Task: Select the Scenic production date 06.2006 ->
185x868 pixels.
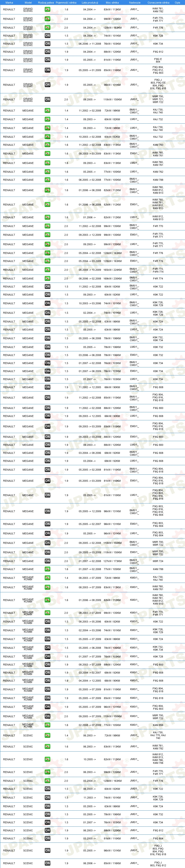Action: (89, 863)
